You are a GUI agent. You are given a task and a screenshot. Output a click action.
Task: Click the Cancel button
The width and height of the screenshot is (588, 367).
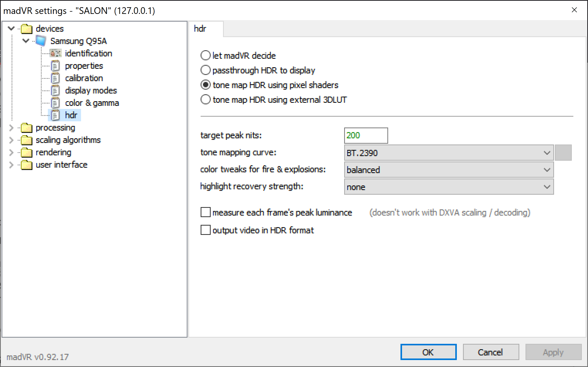(x=491, y=352)
